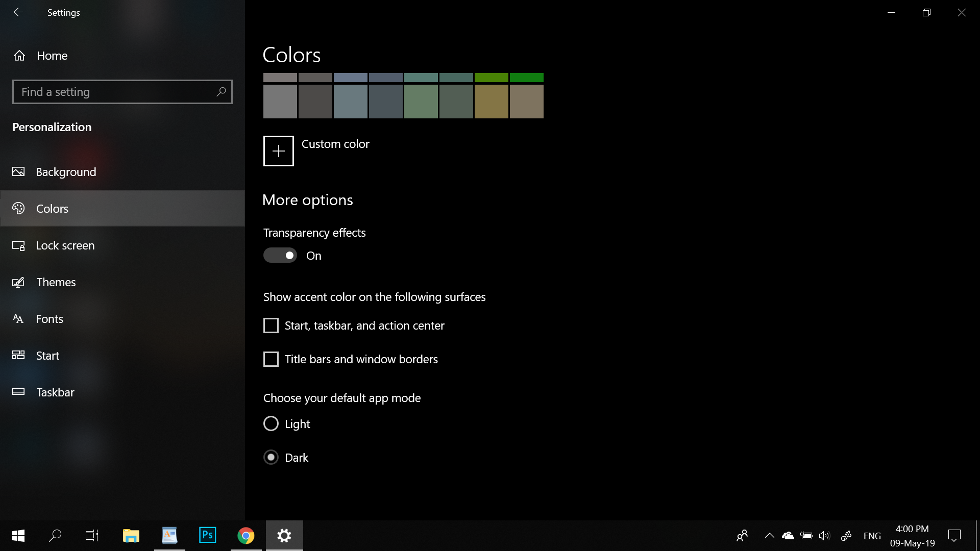Check Start, taskbar, and action center
The height and width of the screenshot is (551, 980).
point(271,325)
